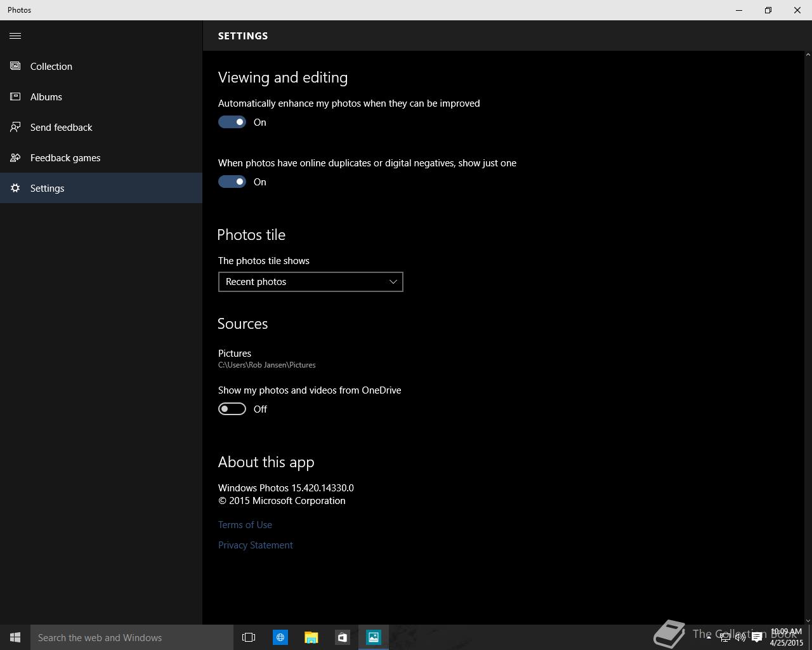Open the Terms of Use link

click(x=245, y=524)
